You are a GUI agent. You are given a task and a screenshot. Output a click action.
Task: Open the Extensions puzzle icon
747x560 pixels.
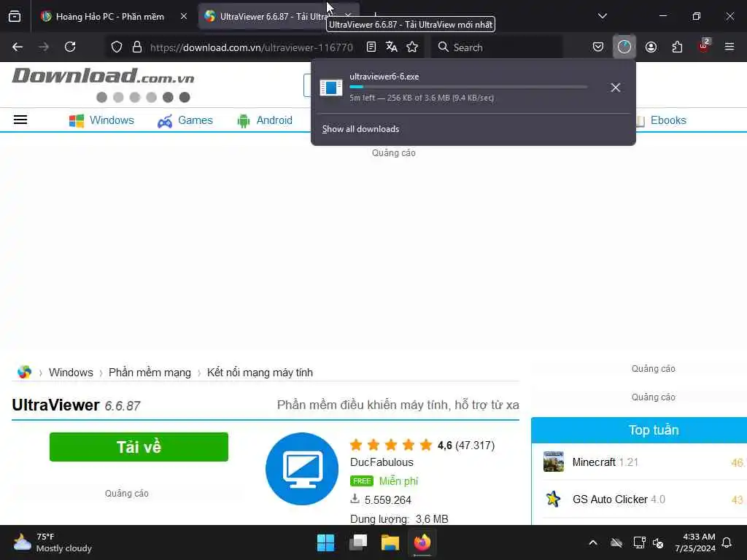(x=677, y=47)
